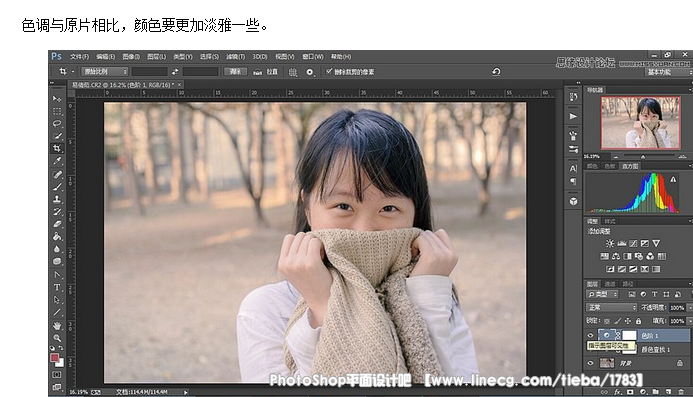The width and height of the screenshot is (693, 397).
Task: Open the crop ratio preset dropdown
Action: (x=105, y=72)
